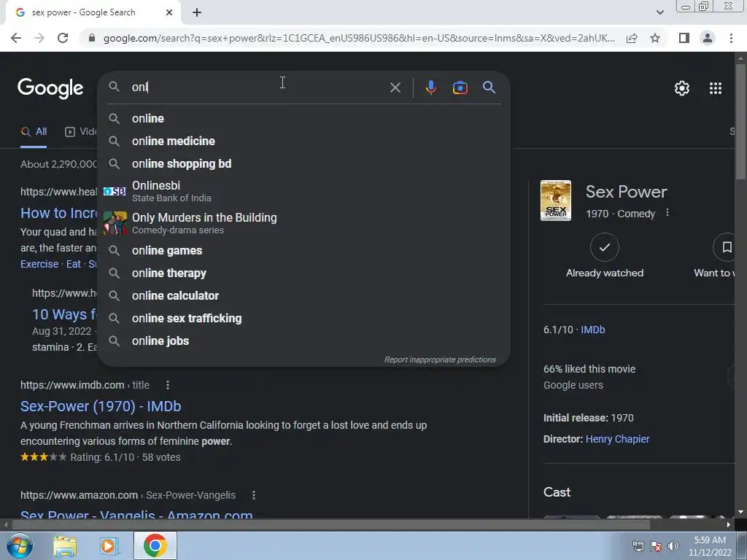
Task: Open Sex Power - Vangelis Amazon result
Action: click(x=136, y=514)
